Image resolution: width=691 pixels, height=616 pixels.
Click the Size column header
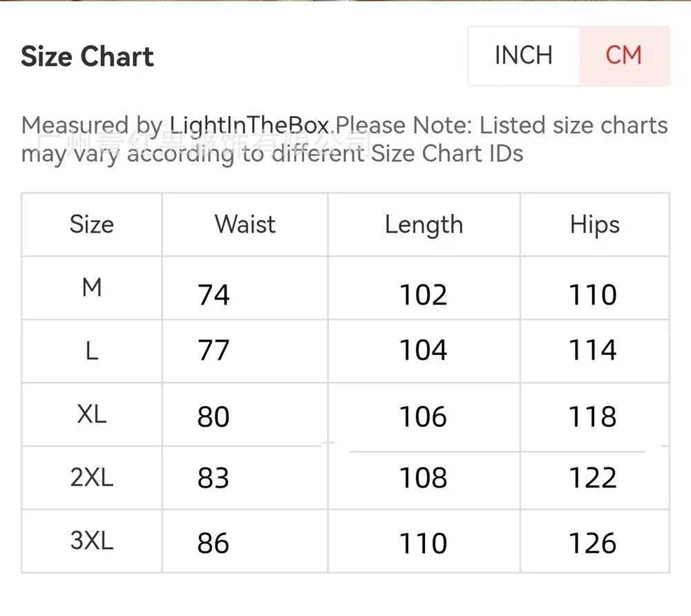[91, 224]
